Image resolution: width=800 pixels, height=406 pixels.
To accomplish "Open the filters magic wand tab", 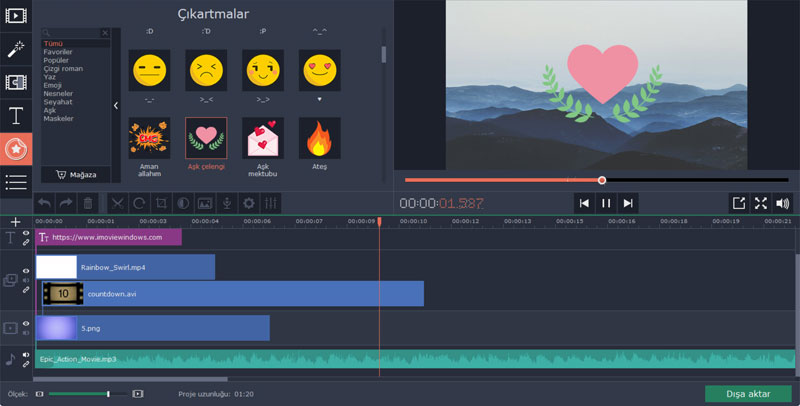I will click(16, 49).
